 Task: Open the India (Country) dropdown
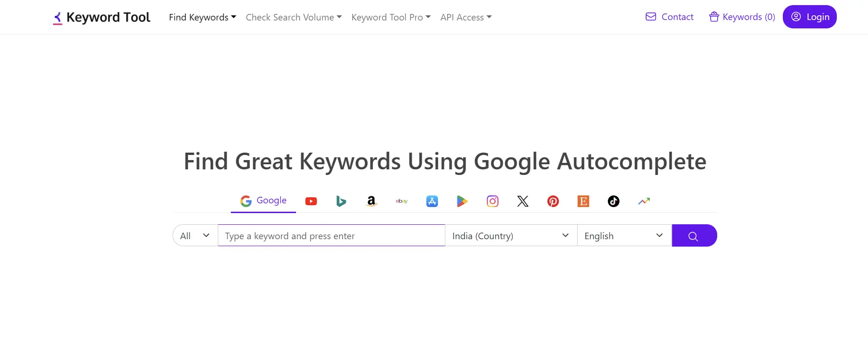coord(511,235)
